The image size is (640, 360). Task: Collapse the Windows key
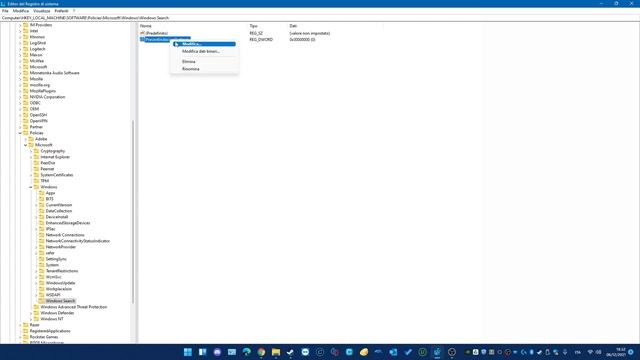[x=31, y=187]
